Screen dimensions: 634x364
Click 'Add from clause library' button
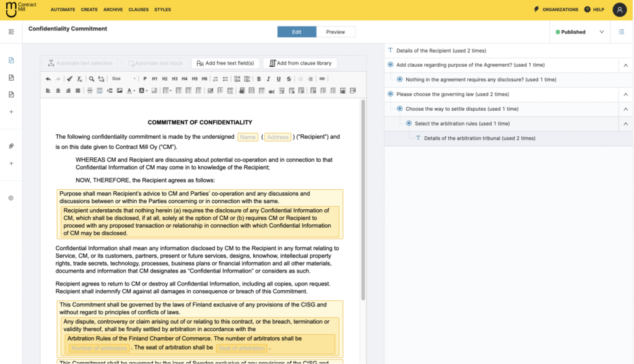click(x=300, y=63)
